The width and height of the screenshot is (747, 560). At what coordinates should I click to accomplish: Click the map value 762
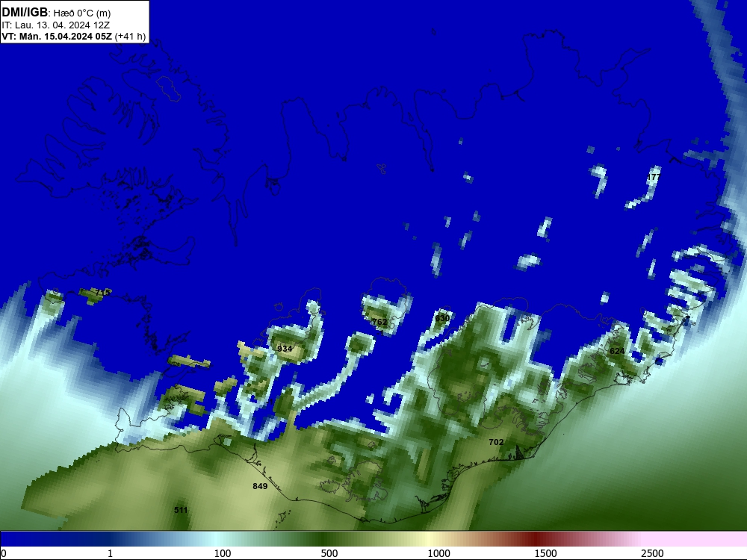pos(379,322)
